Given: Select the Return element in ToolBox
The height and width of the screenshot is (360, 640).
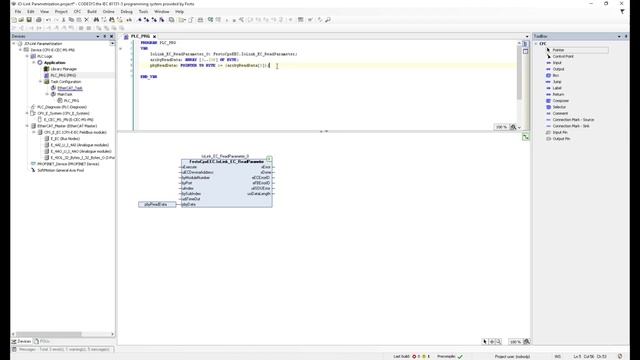Looking at the screenshot, I should pos(558,94).
